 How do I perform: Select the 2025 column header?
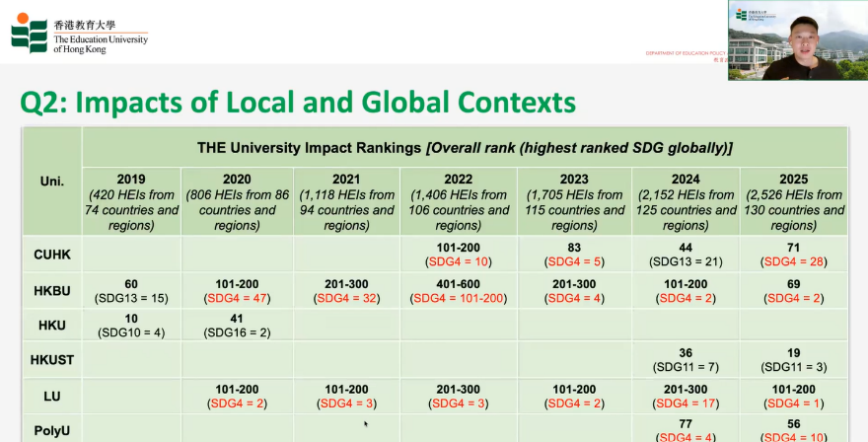tap(793, 201)
